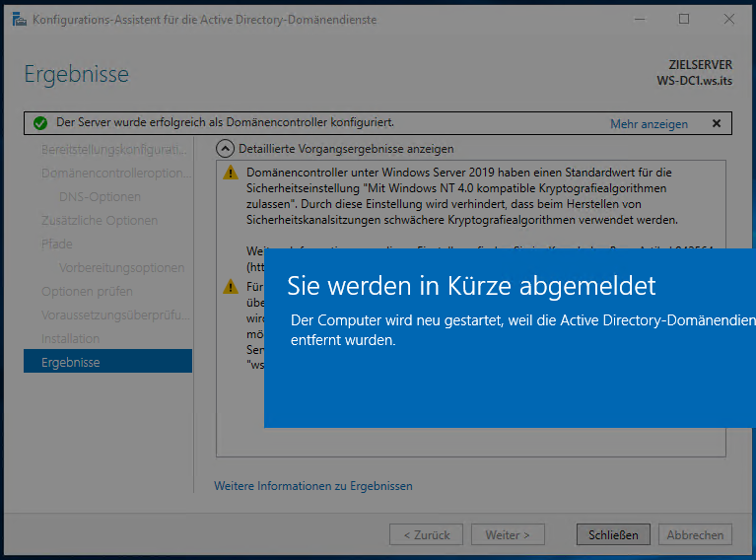Dismiss the success notification with X
756x560 pixels.
[717, 123]
